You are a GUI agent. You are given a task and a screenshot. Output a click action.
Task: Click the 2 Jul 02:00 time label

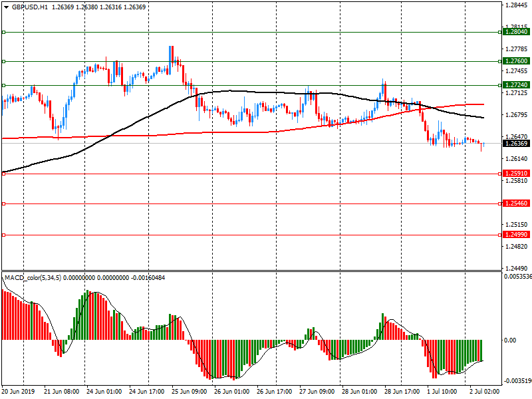coord(485,391)
